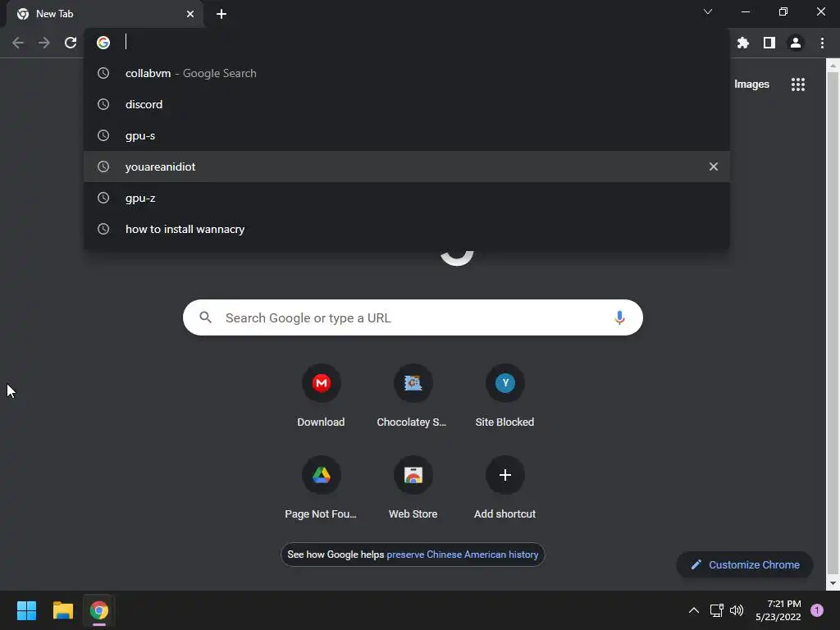Screen dimensions: 840x630
Task: Open the Web Store shortcut
Action: pos(413,488)
